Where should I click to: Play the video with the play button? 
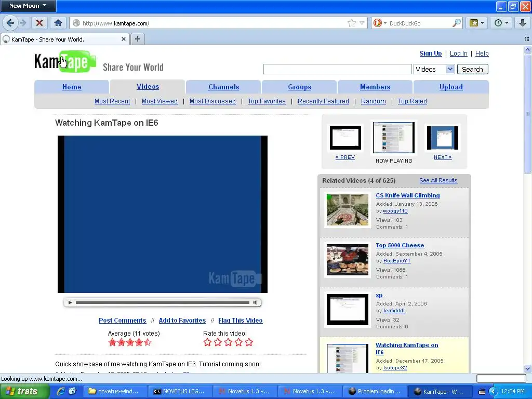(70, 302)
